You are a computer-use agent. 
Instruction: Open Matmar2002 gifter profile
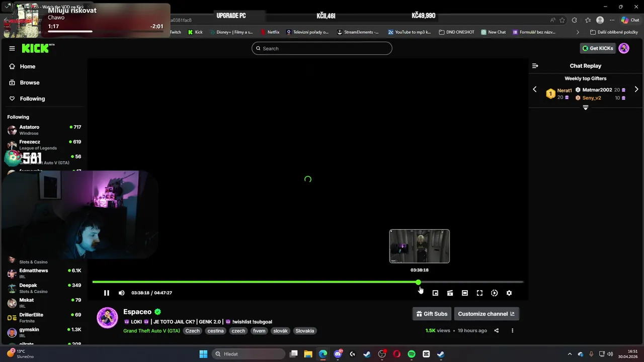click(x=597, y=90)
